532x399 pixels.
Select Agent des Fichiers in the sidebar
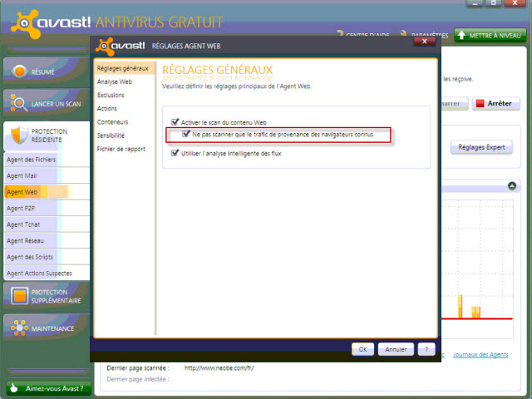47,160
